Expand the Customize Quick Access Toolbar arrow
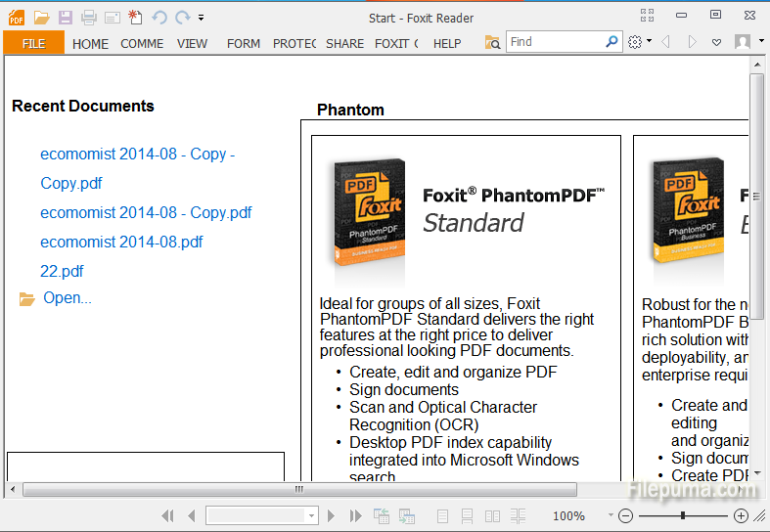 tap(202, 18)
